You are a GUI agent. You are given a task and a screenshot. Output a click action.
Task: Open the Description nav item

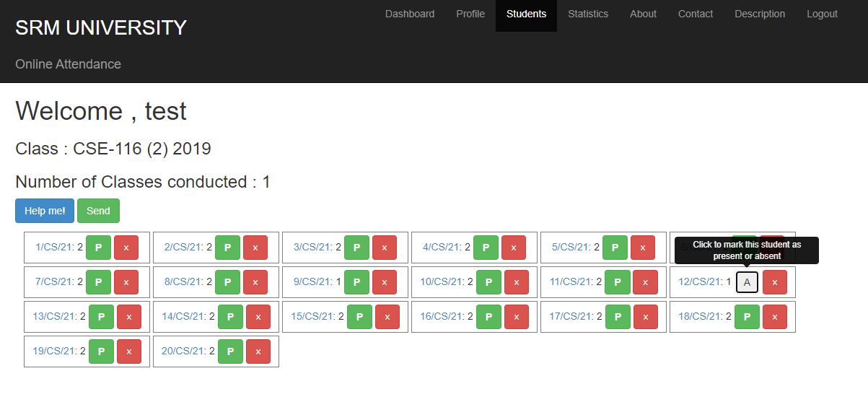coord(760,14)
